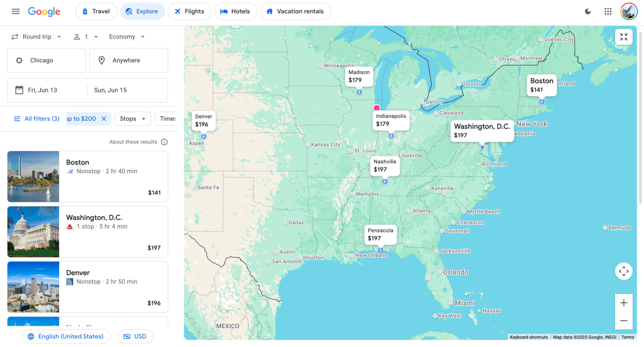This screenshot has height=347, width=644.
Task: Open the Washington, D.C. destination thumbnail
Action: 33,232
